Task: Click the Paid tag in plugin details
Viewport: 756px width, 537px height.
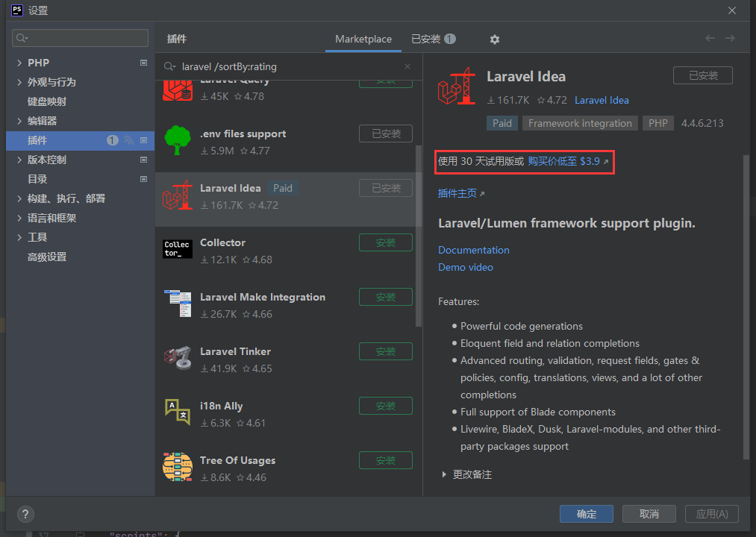Action: (502, 123)
